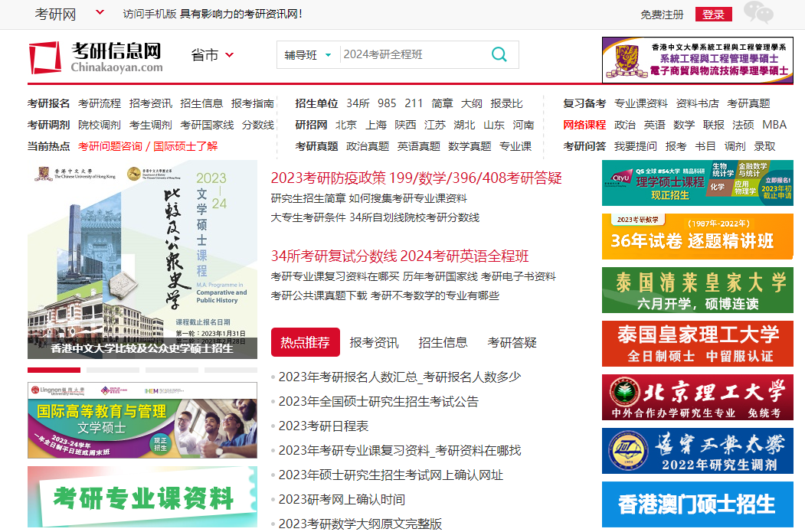The height and width of the screenshot is (532, 805).
Task: Open the 政治真题 link
Action: tap(368, 146)
